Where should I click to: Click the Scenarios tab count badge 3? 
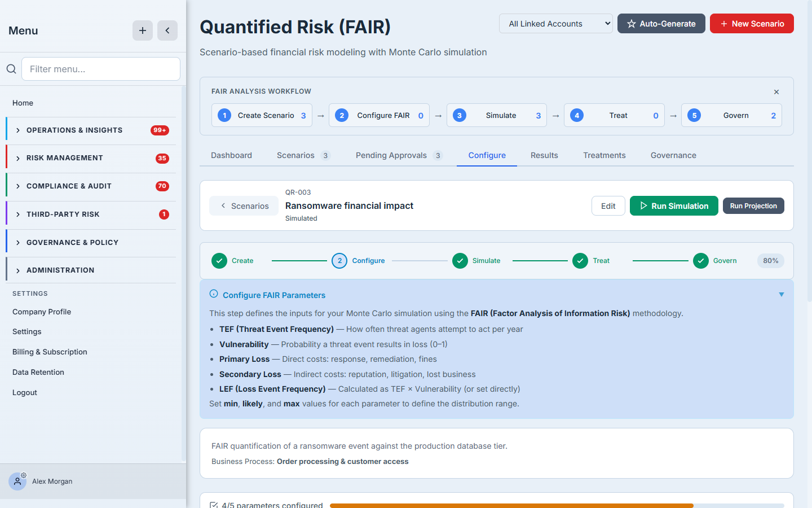325,156
